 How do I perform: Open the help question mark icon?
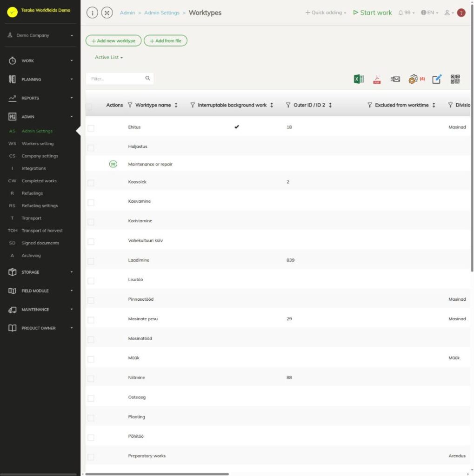tap(461, 13)
